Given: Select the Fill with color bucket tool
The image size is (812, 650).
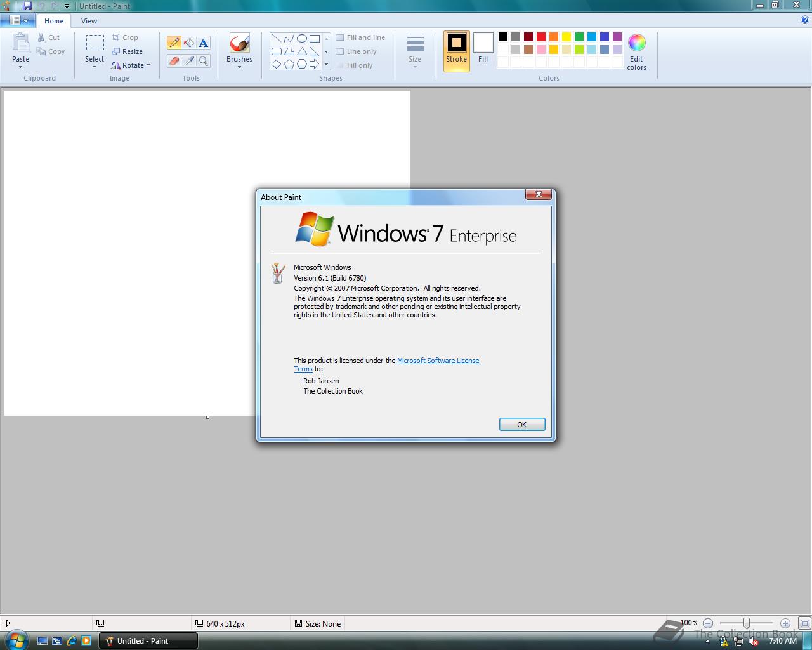Looking at the screenshot, I should pos(188,43).
